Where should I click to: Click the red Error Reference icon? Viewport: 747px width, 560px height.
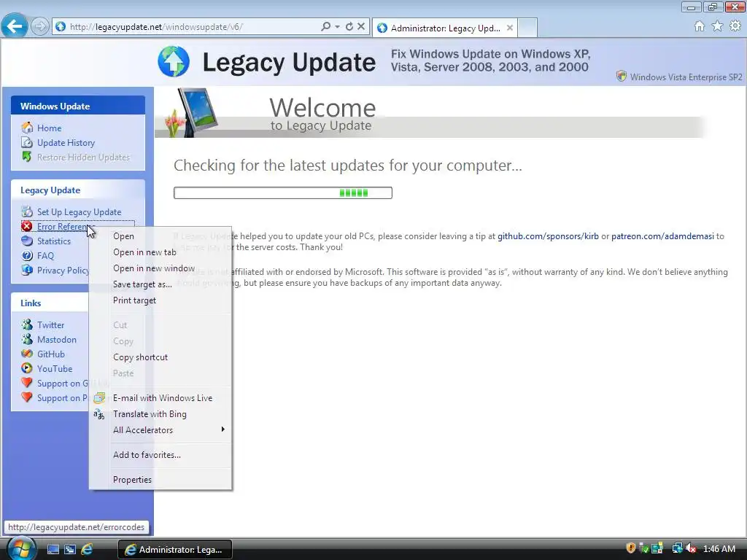[x=27, y=227]
